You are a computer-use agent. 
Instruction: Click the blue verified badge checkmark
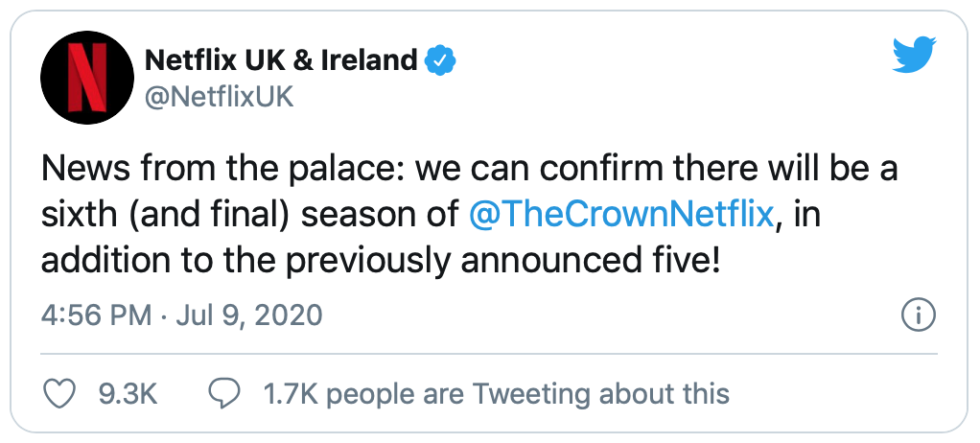click(x=440, y=60)
